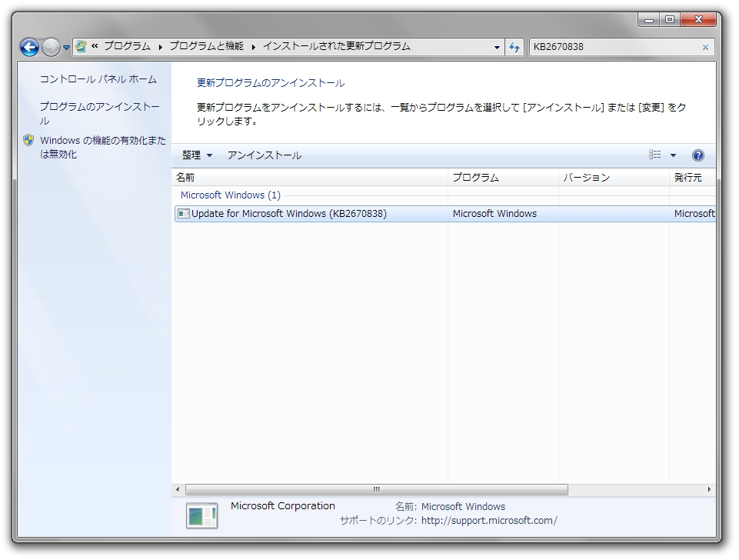Click the forward navigation arrow
This screenshot has height=560, width=739.
point(49,47)
